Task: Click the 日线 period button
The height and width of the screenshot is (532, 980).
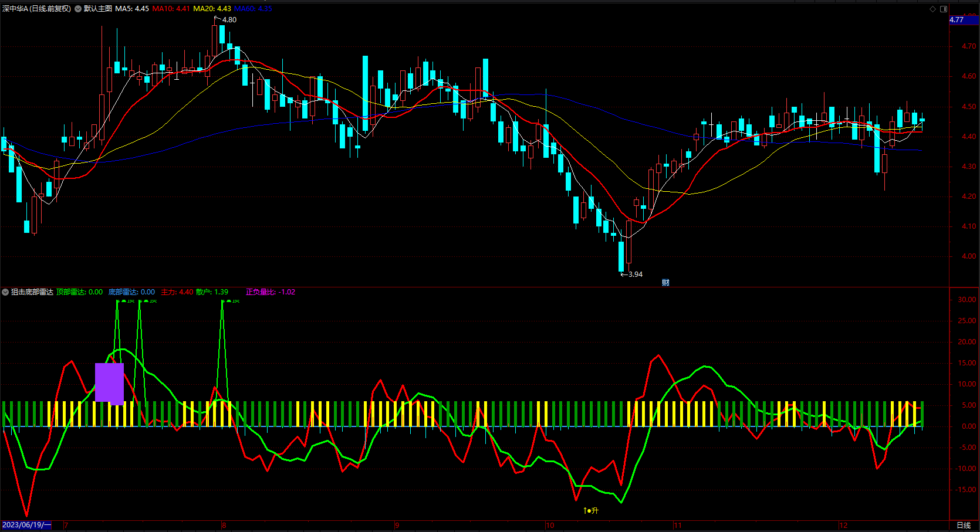Action: click(x=964, y=526)
